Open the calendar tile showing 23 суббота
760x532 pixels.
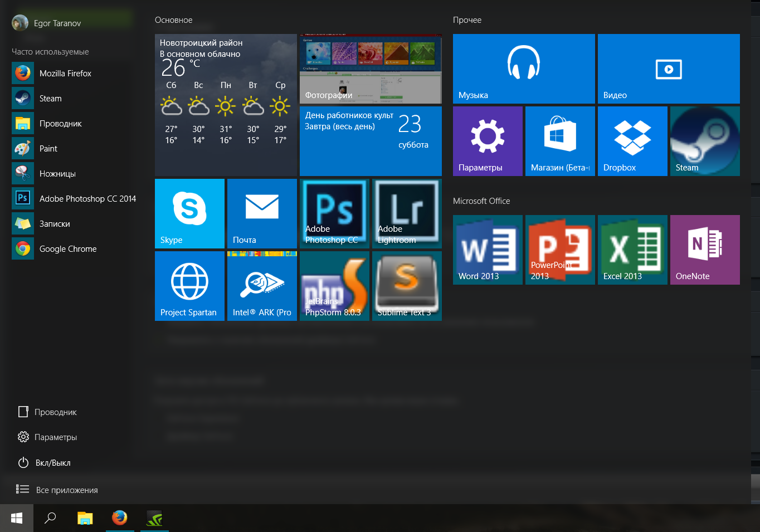click(371, 141)
